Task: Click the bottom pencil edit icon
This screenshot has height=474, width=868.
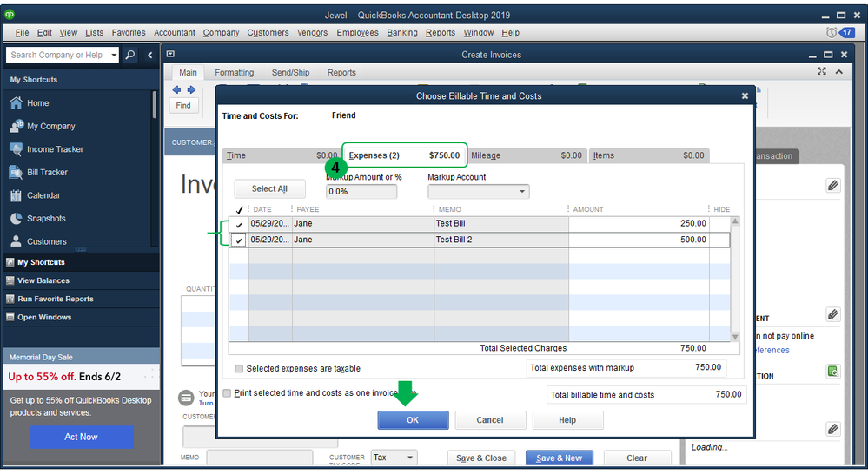Action: tap(832, 429)
